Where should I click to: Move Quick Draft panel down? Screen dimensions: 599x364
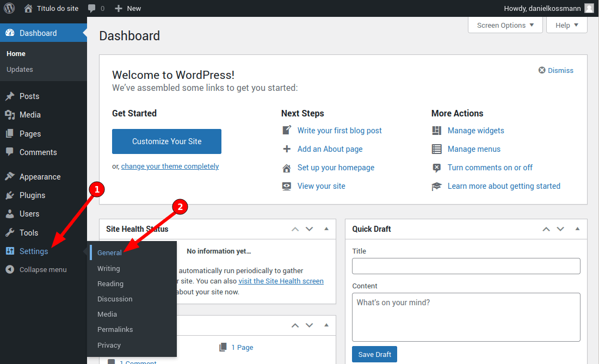560,229
